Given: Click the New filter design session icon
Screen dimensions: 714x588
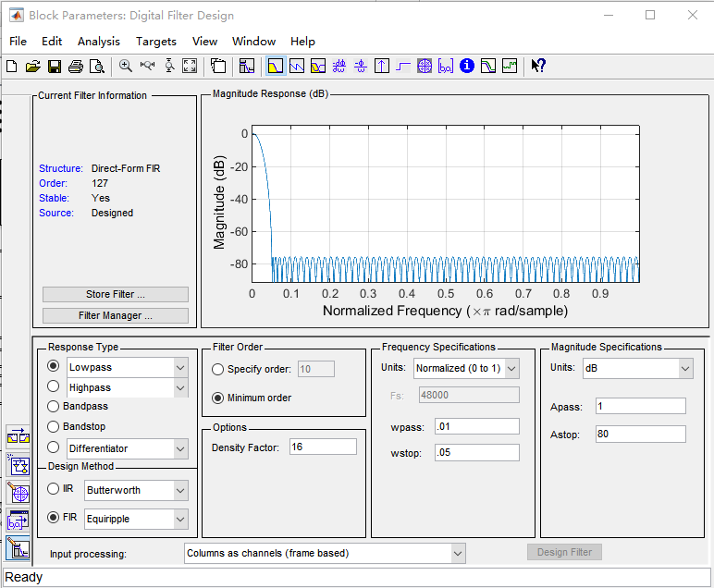Looking at the screenshot, I should point(12,67).
